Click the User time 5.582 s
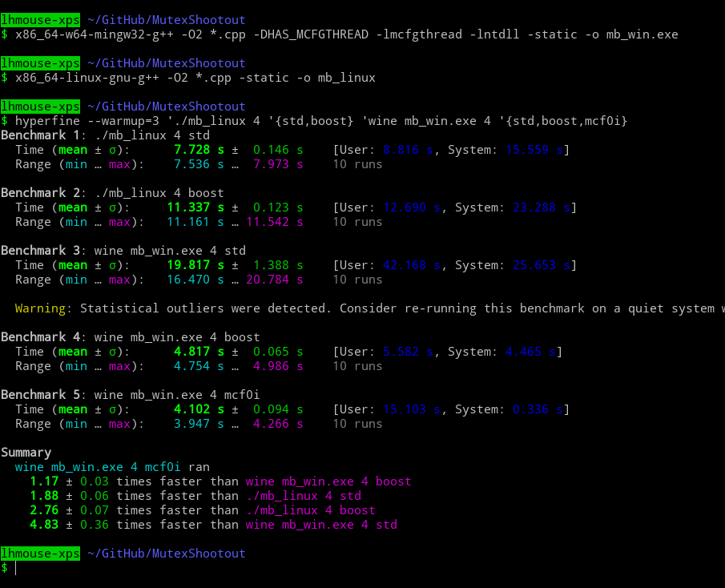Image resolution: width=725 pixels, height=588 pixels. click(408, 352)
